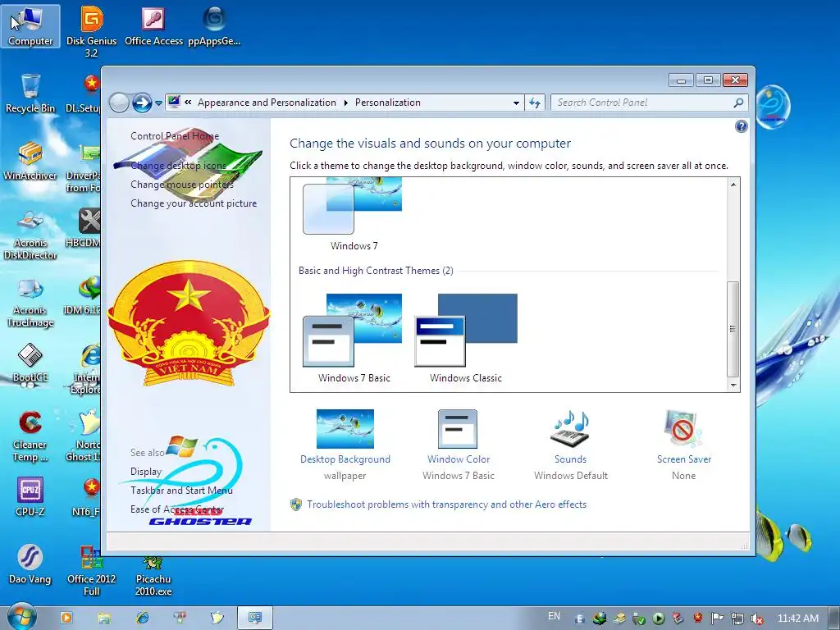Open Cleaner Temp desktop icon

point(30,436)
